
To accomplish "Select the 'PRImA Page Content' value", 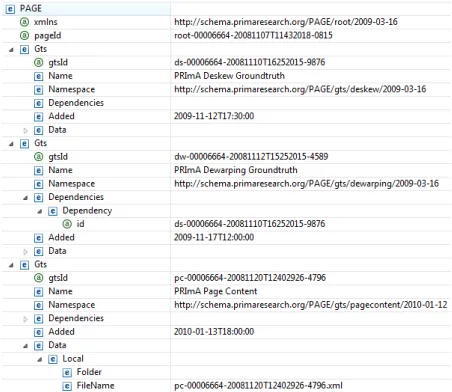I will [216, 291].
